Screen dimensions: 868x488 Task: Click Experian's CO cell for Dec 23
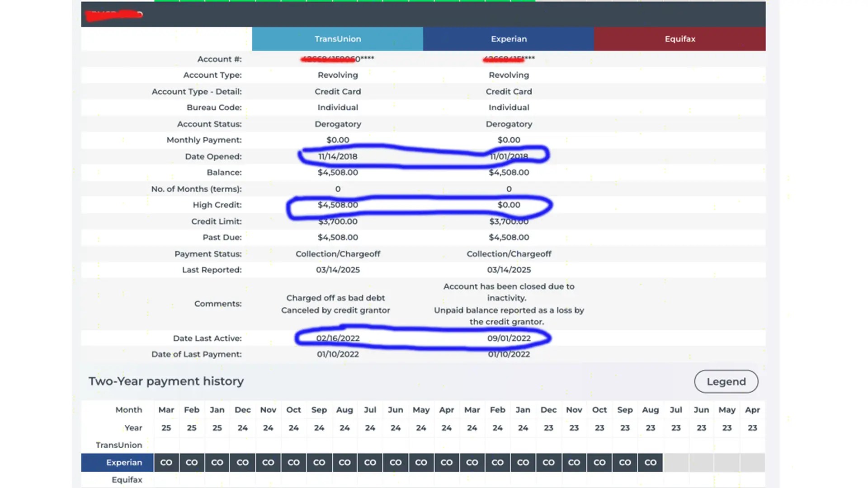548,463
